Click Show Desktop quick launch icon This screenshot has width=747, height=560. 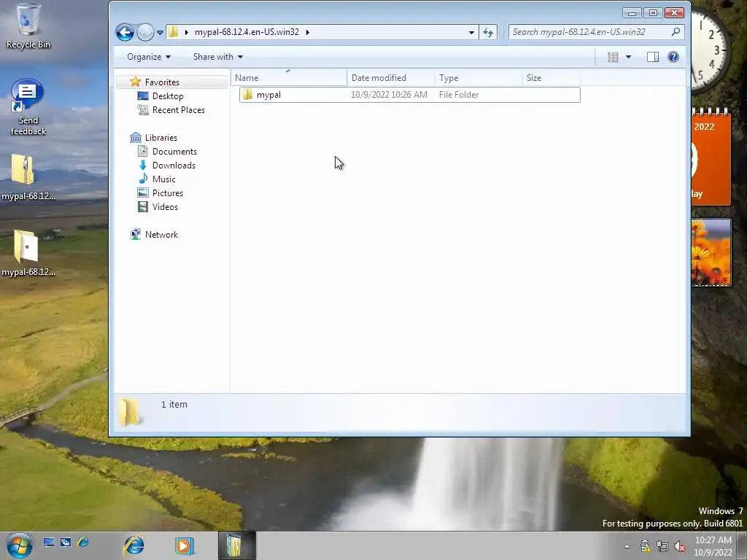point(49,542)
